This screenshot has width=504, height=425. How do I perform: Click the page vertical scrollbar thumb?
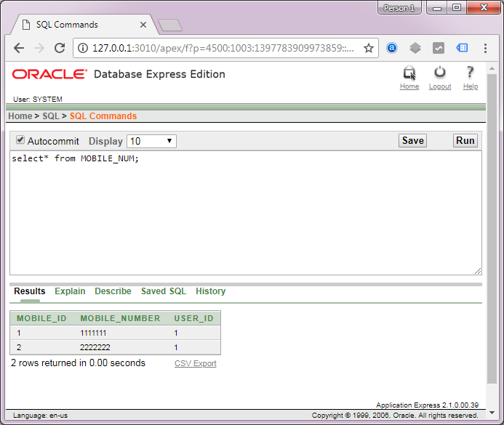pyautogui.click(x=492, y=229)
